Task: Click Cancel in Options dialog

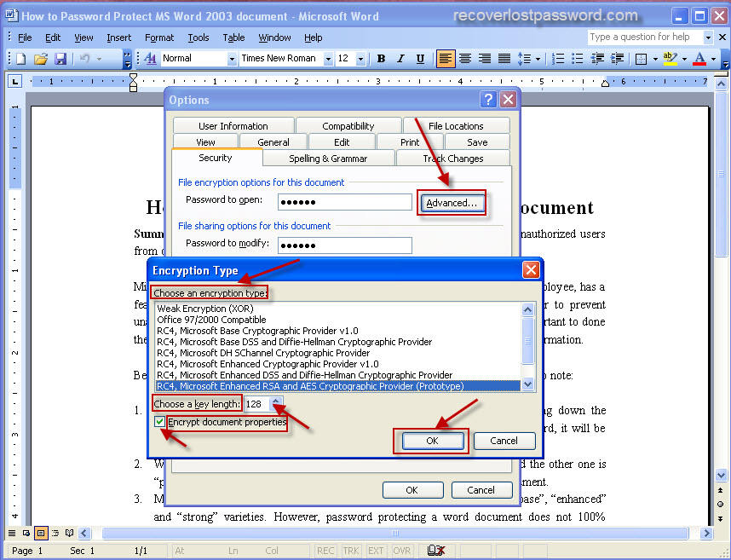Action: click(x=481, y=490)
